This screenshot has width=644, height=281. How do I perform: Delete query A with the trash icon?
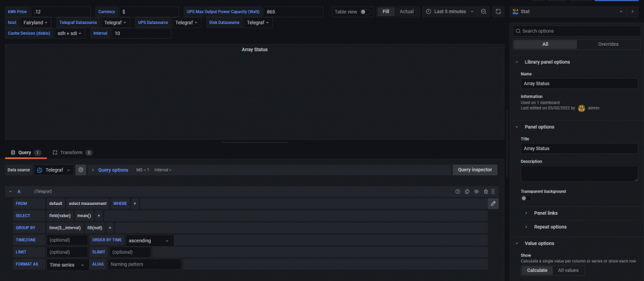click(486, 191)
